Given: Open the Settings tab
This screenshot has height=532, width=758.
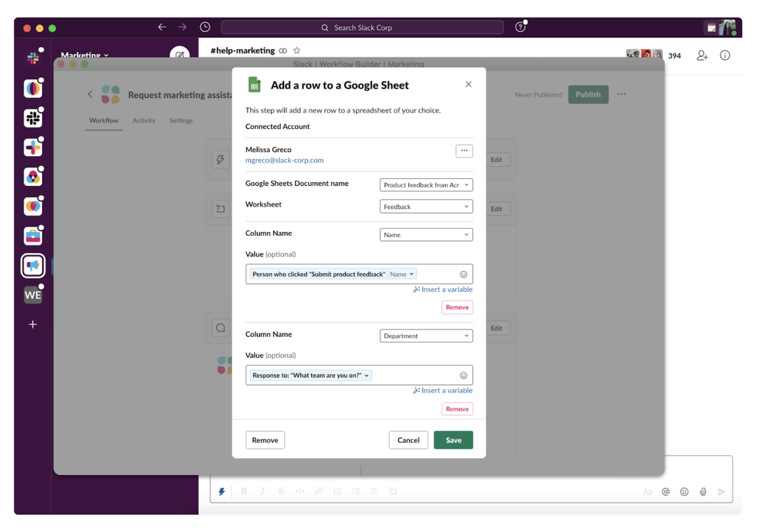Looking at the screenshot, I should coord(181,120).
